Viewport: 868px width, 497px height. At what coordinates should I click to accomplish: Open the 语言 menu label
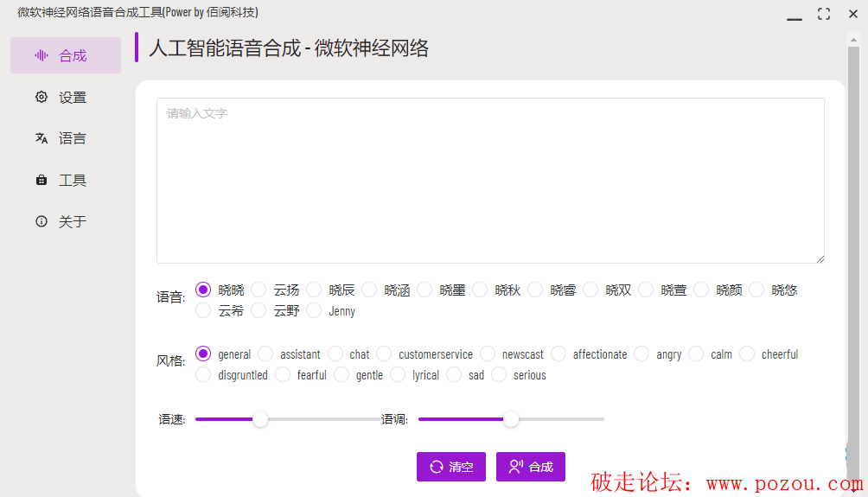[x=73, y=138]
